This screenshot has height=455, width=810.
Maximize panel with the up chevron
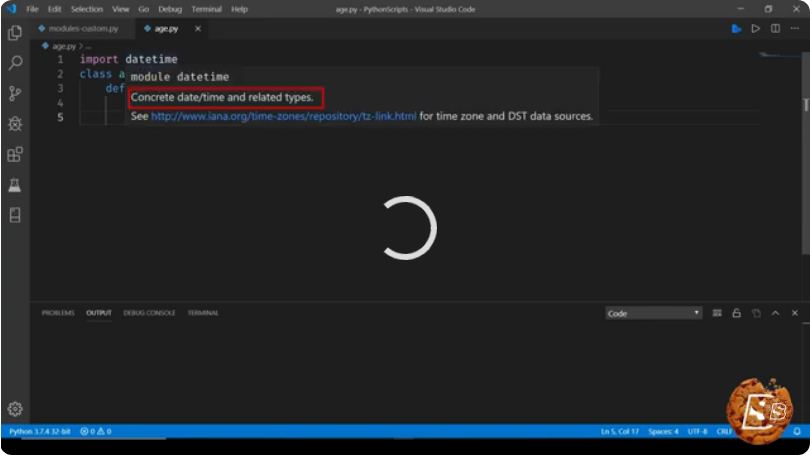tap(775, 313)
